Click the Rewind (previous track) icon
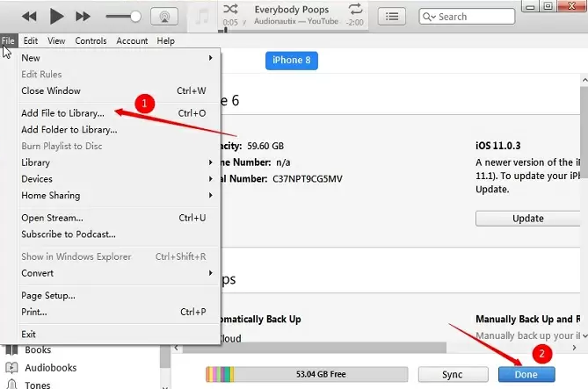Screen dimensions: 588x389 [x=30, y=16]
